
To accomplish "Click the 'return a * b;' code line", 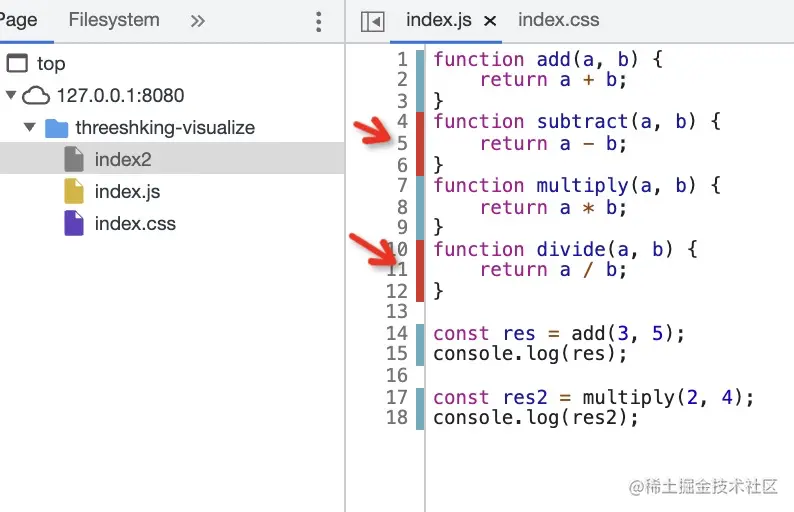I will pyautogui.click(x=553, y=208).
